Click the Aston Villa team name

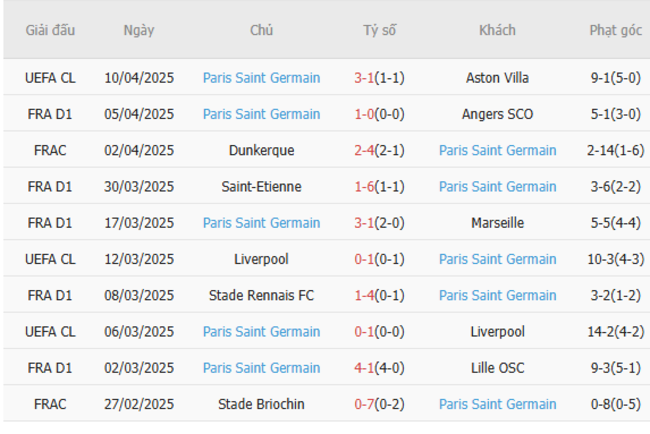click(497, 78)
